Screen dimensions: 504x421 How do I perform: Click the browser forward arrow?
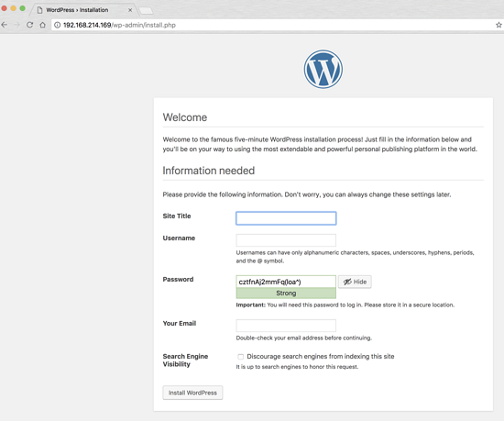17,25
